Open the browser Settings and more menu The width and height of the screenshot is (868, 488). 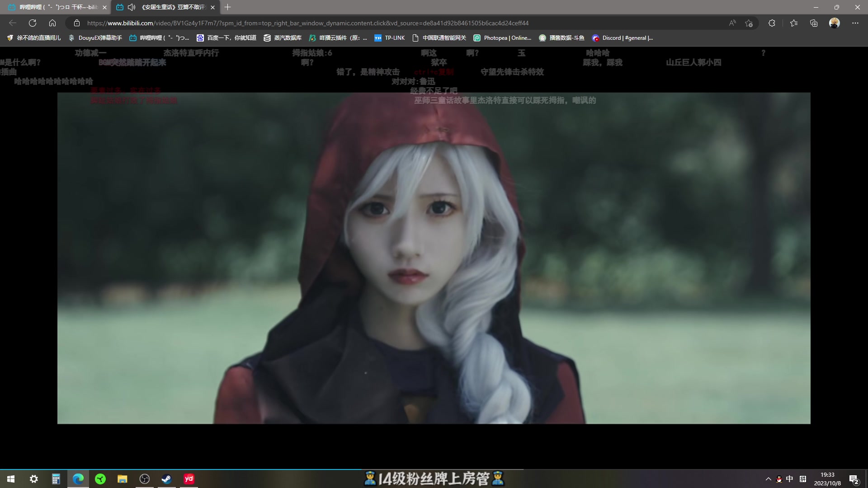tap(855, 23)
